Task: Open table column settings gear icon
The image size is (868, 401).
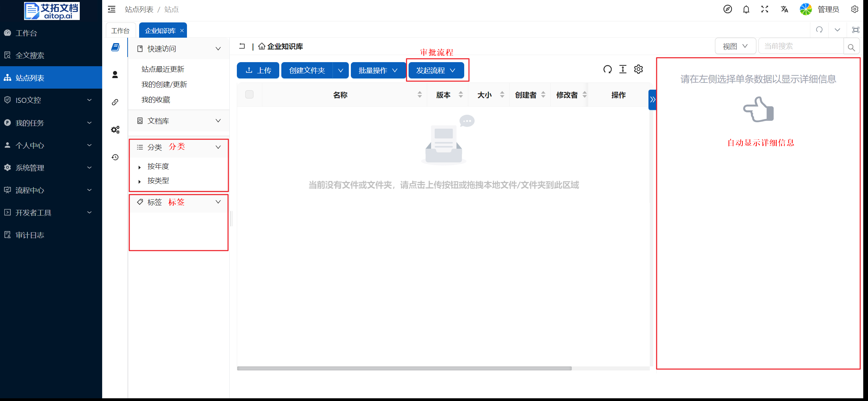Action: pyautogui.click(x=638, y=70)
